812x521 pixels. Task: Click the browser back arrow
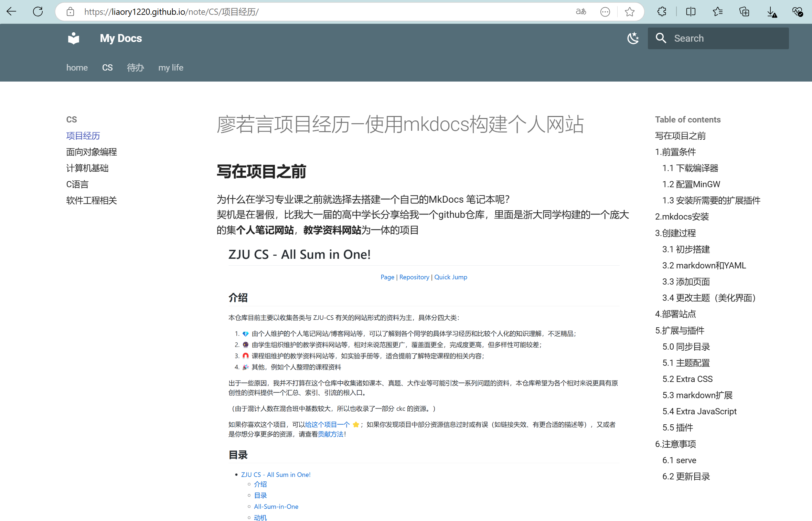pos(11,12)
